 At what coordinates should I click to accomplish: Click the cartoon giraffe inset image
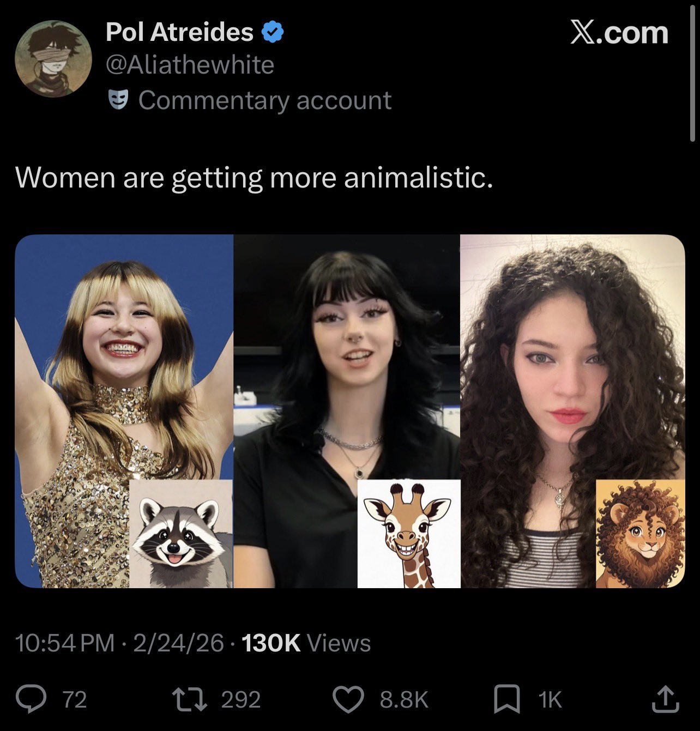click(x=409, y=534)
